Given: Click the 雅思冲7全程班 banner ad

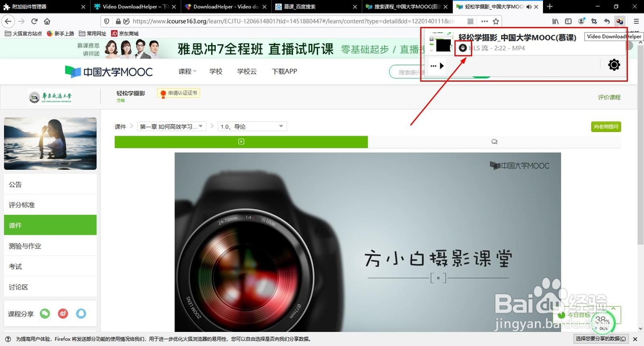Looking at the screenshot, I should click(x=254, y=49).
